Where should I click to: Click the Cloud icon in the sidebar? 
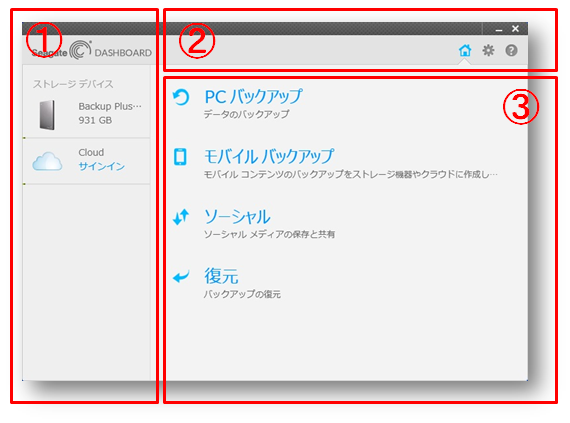pos(47,161)
